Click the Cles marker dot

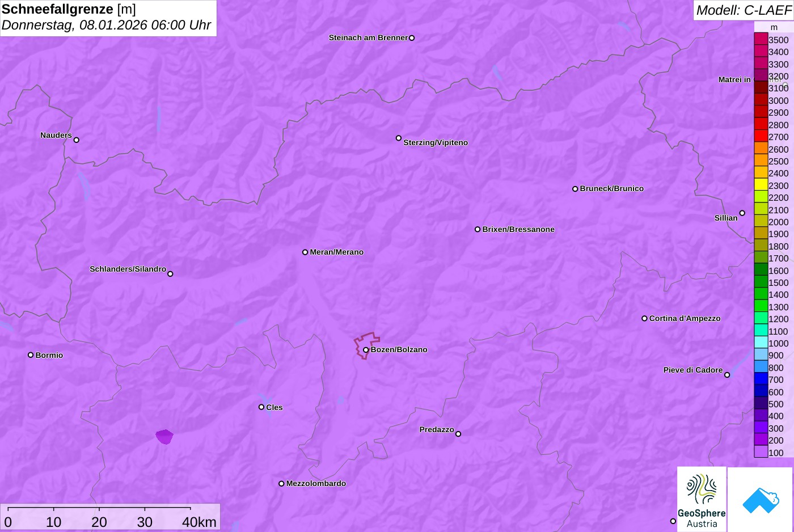[261, 407]
